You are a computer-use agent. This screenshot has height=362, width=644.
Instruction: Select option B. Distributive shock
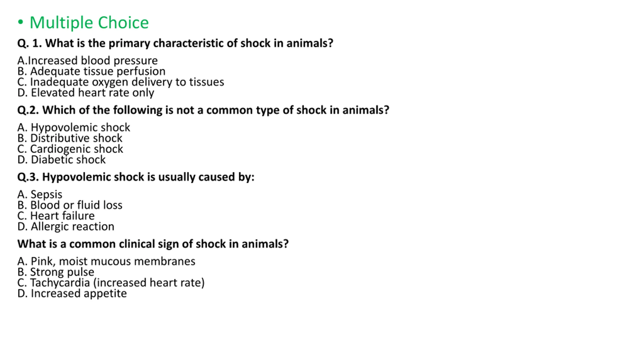(x=70, y=138)
